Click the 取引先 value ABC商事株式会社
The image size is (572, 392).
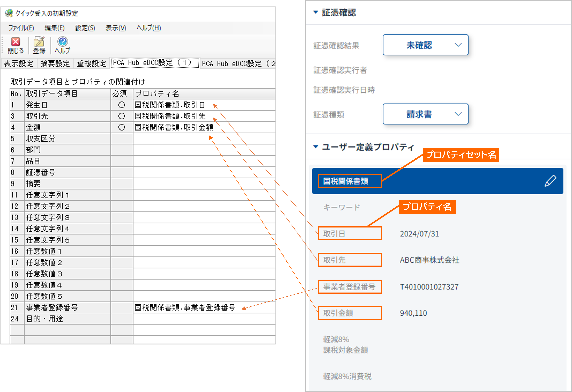click(x=429, y=260)
